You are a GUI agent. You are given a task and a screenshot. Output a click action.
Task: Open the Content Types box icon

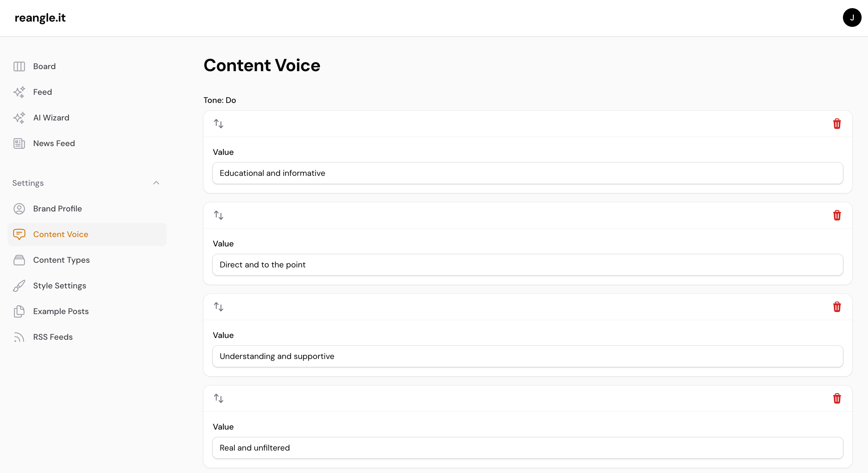pyautogui.click(x=19, y=260)
